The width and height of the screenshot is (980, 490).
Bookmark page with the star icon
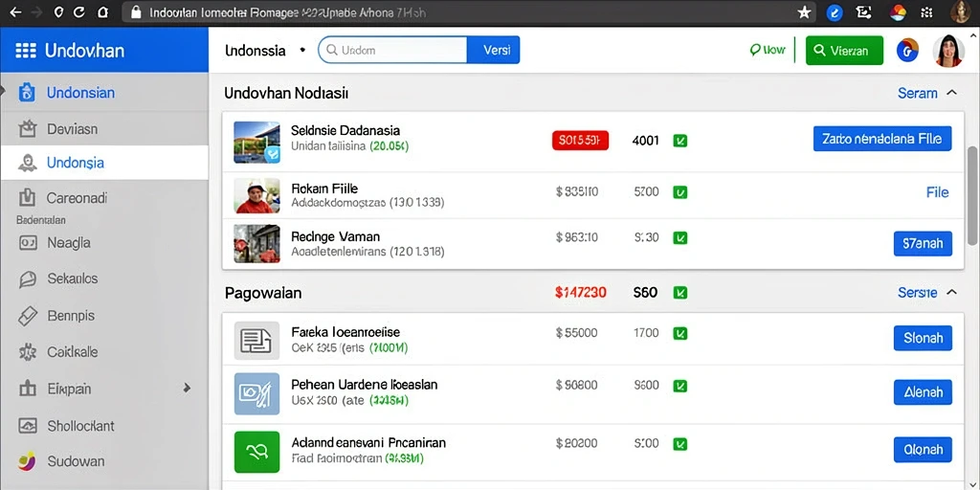pos(804,11)
